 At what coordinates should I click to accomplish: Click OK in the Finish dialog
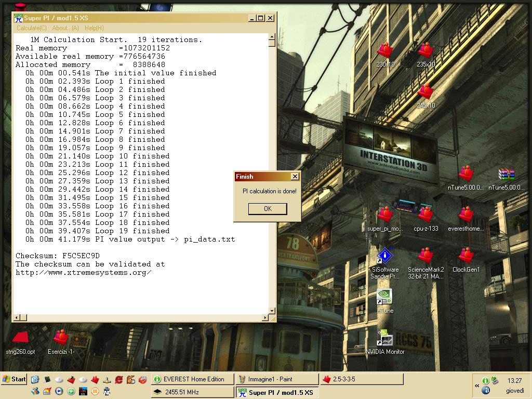click(x=268, y=209)
